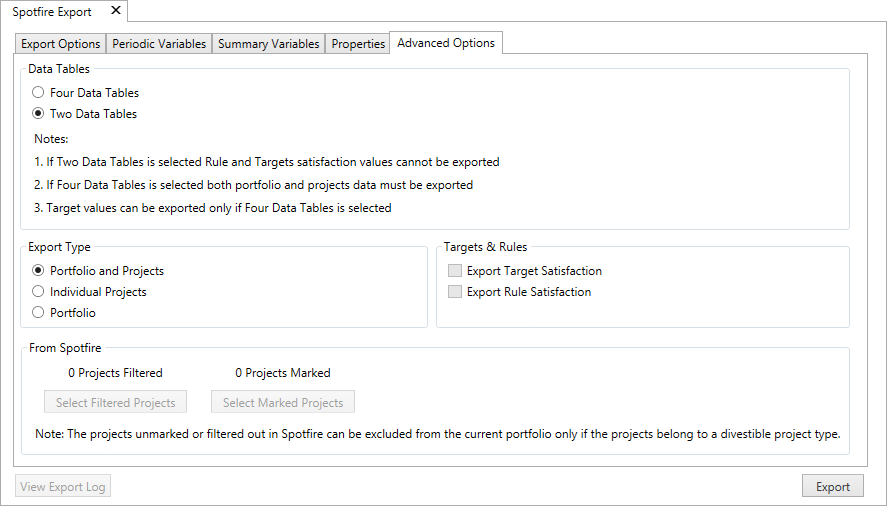
Task: Click note 3 about Target values
Action: click(x=213, y=208)
